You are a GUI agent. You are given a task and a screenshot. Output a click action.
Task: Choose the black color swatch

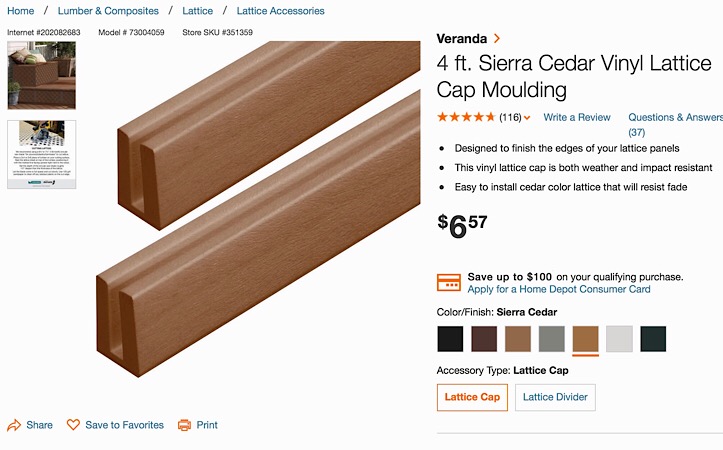click(x=450, y=339)
